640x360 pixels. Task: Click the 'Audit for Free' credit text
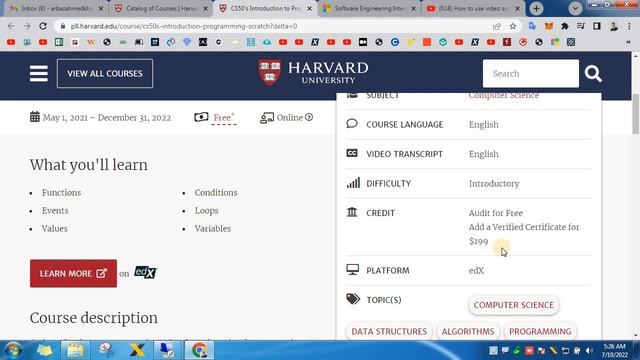[x=496, y=213]
